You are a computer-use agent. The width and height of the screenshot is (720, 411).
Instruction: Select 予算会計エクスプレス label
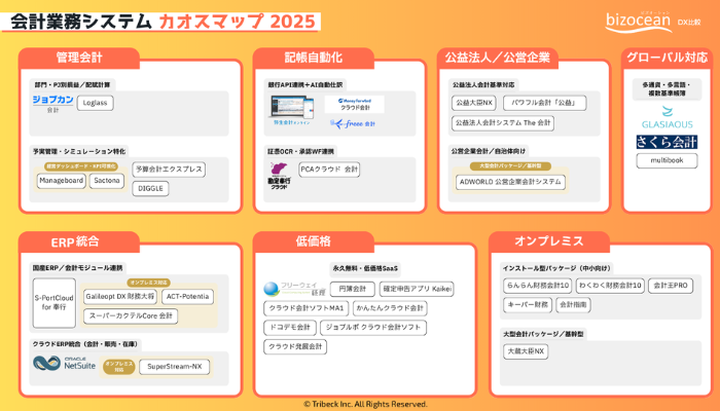click(169, 169)
